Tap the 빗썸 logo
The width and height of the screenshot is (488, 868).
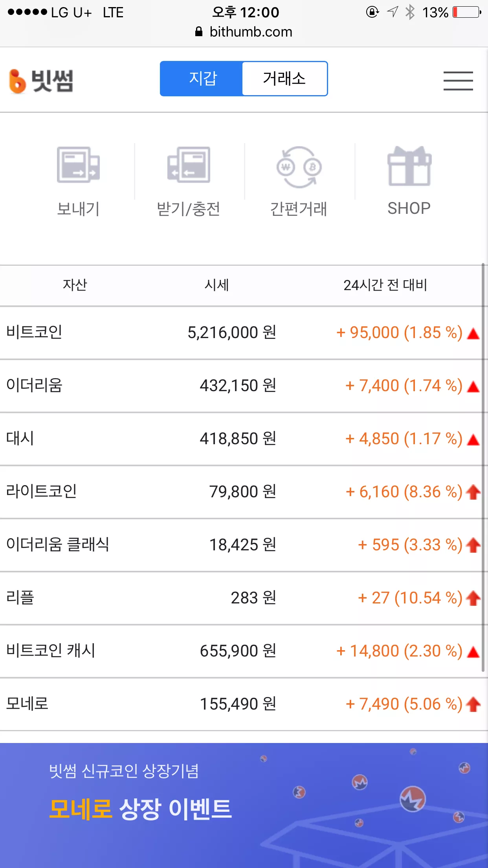click(41, 81)
